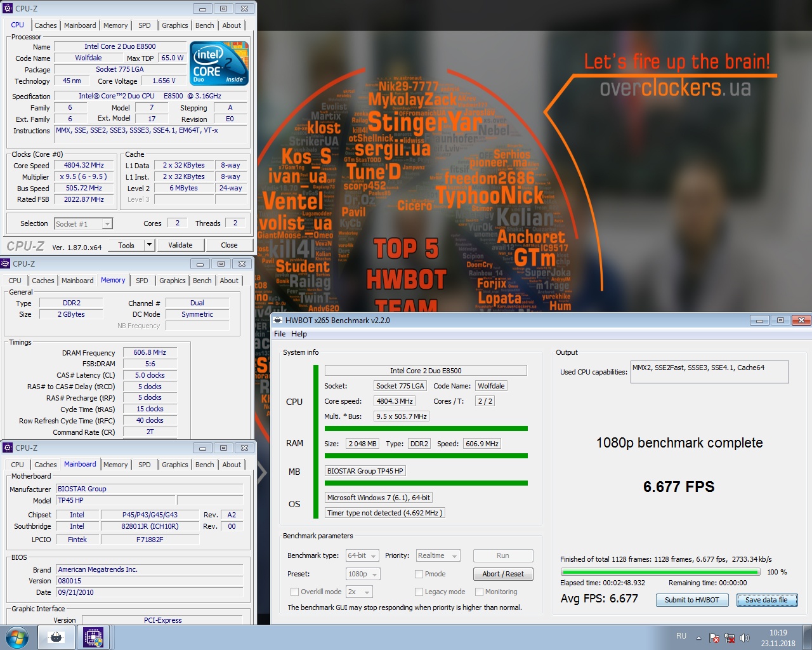Open SPD tab in Memory CPU-Z window
The height and width of the screenshot is (650, 812).
tap(142, 281)
